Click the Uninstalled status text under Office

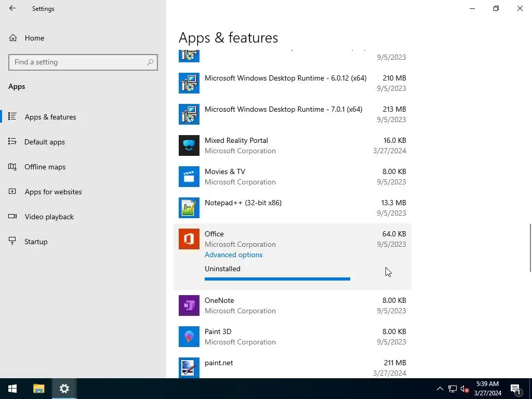[x=222, y=269]
